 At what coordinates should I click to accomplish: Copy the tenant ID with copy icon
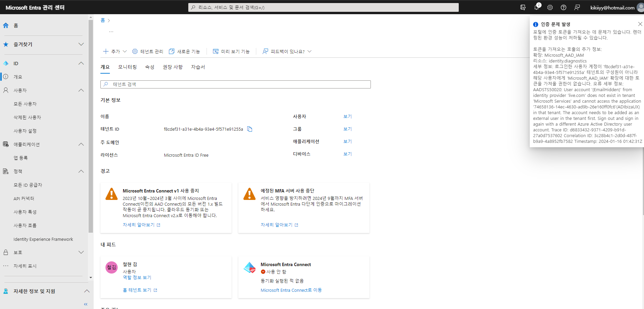tap(249, 129)
